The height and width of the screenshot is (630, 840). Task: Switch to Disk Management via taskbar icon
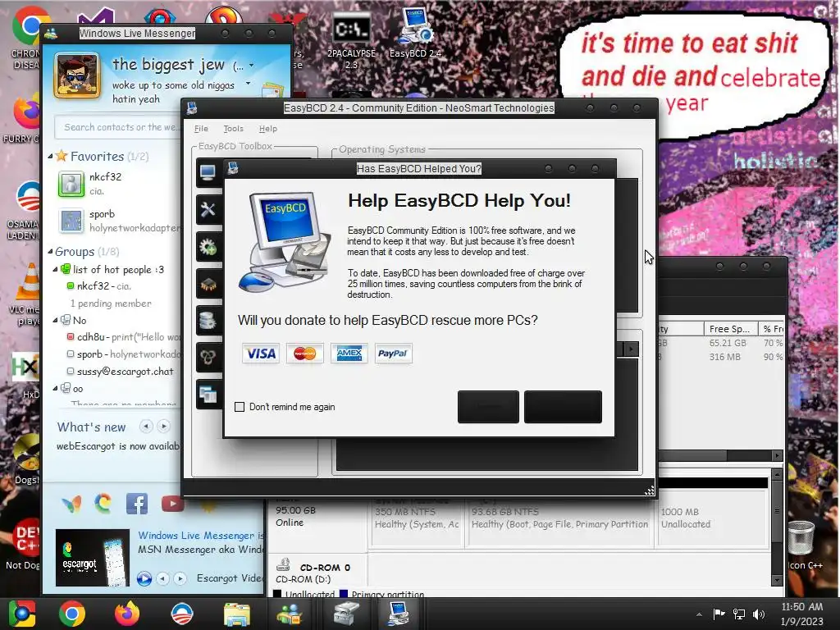[346, 614]
